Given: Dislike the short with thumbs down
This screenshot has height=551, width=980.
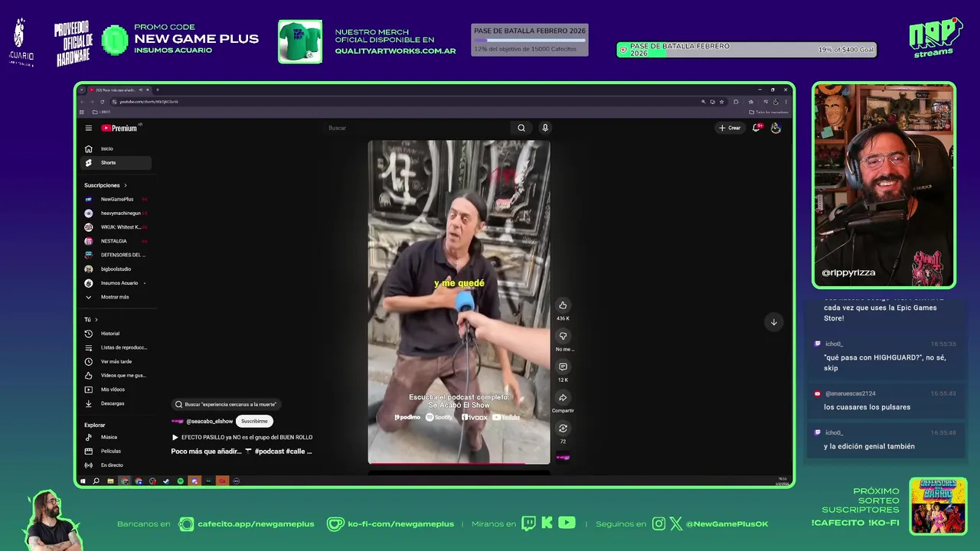Looking at the screenshot, I should coord(563,336).
